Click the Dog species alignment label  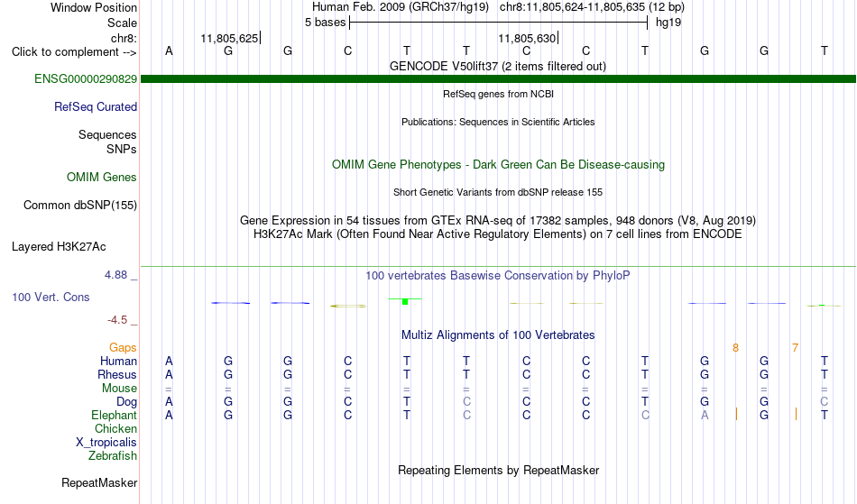tap(127, 402)
